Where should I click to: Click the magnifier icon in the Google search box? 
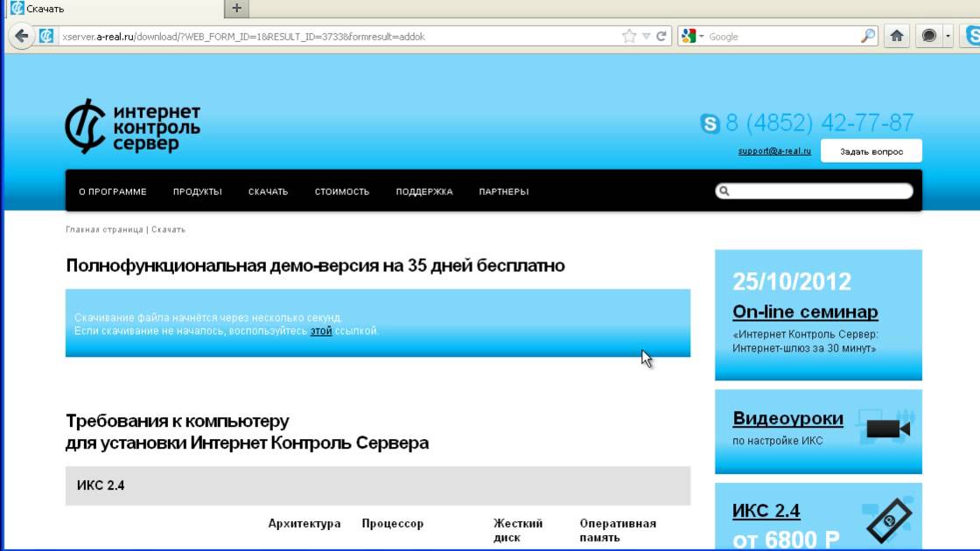(x=867, y=36)
